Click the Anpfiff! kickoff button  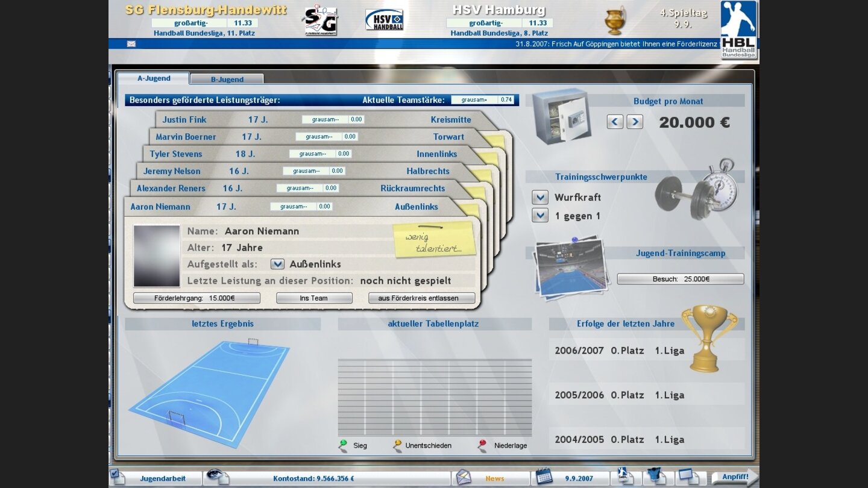pyautogui.click(x=734, y=477)
